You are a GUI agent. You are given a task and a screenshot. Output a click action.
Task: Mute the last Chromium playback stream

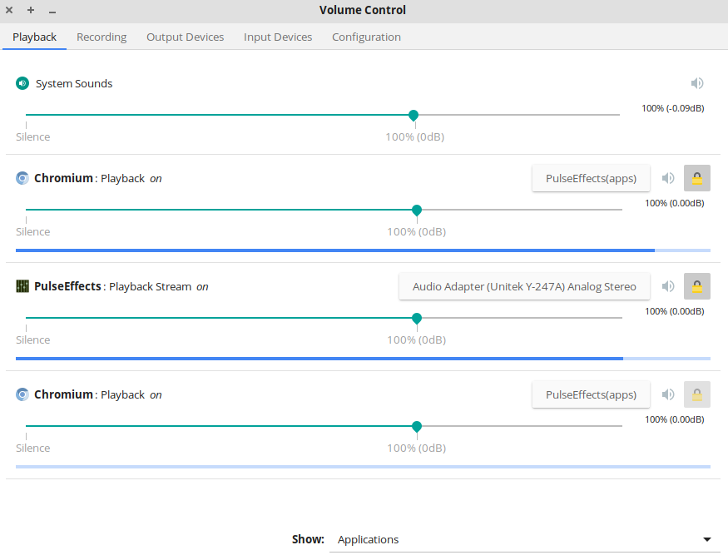[668, 394]
